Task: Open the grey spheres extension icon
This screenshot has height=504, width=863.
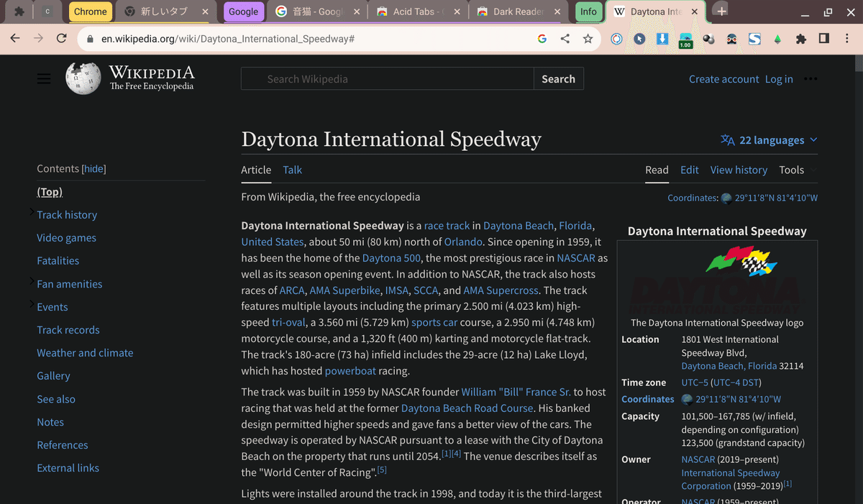Action: tap(708, 39)
